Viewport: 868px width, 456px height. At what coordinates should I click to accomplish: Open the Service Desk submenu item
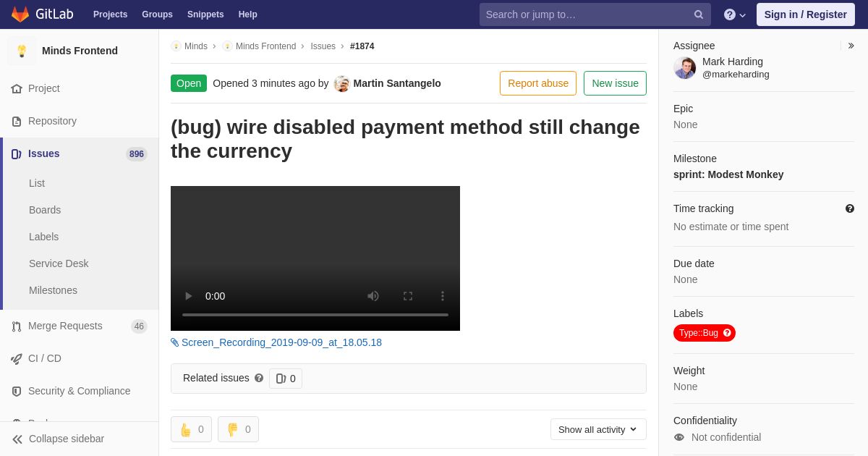pos(59,263)
